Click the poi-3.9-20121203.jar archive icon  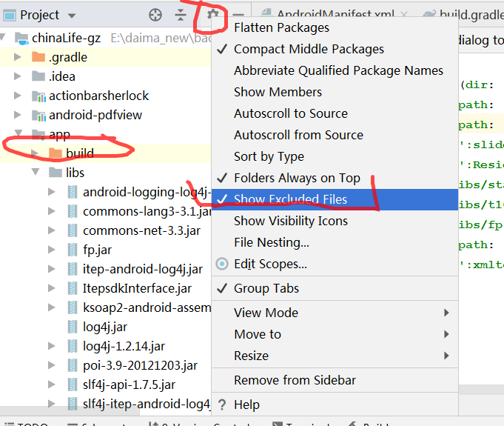pyautogui.click(x=73, y=365)
